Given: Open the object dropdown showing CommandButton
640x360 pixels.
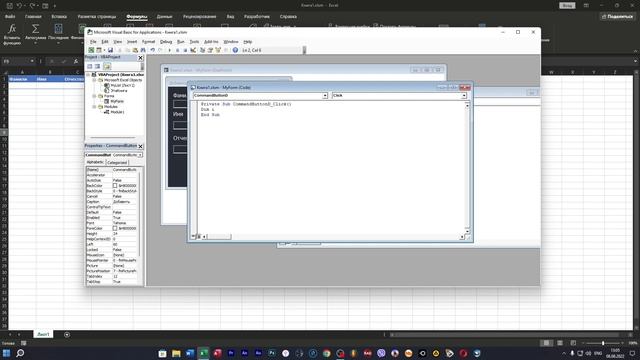Looking at the screenshot, I should (x=325, y=96).
